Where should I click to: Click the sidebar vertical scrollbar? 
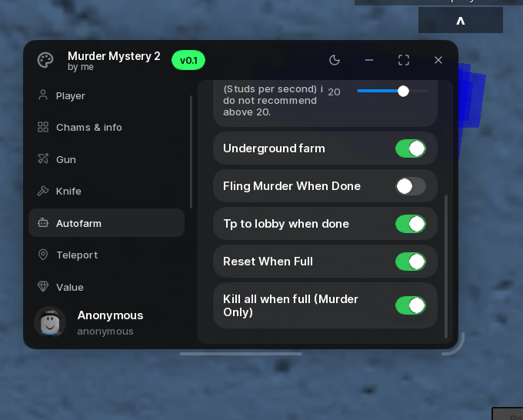point(191,152)
